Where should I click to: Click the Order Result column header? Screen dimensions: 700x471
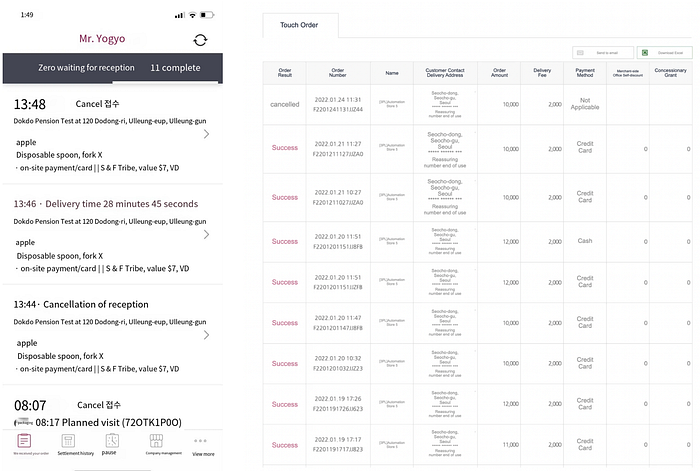coord(285,73)
